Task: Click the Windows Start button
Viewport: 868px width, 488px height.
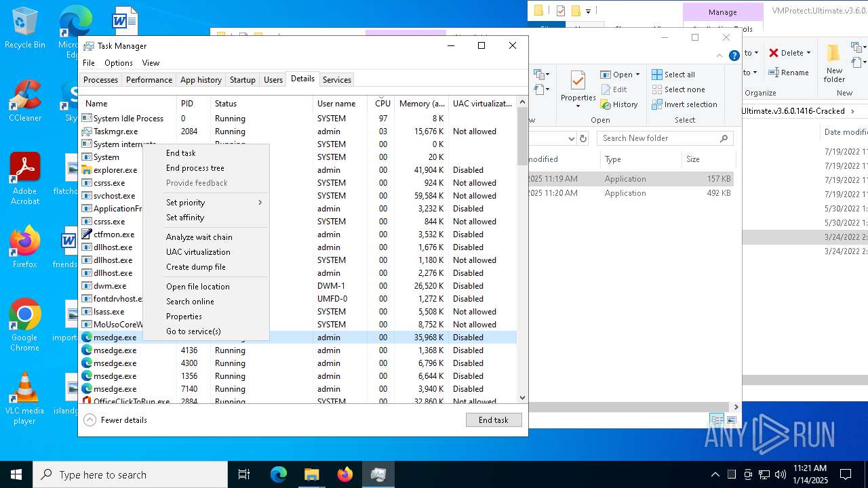Action: click(16, 474)
